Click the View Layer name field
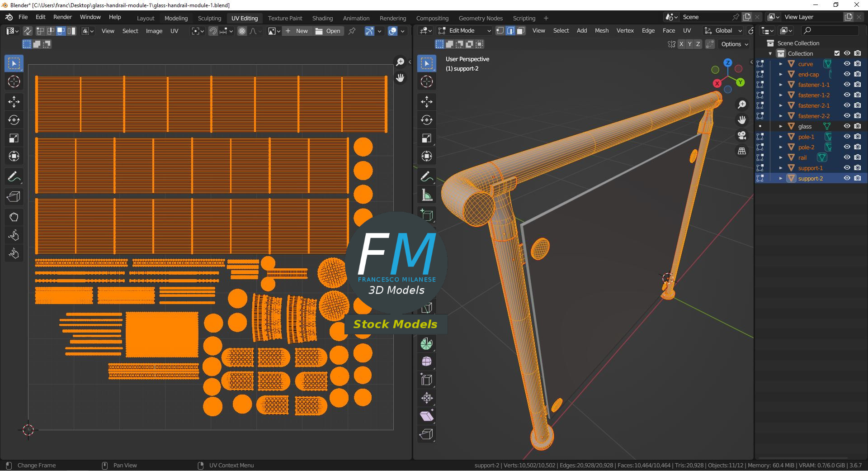Viewport: 868px width, 471px height. click(813, 17)
